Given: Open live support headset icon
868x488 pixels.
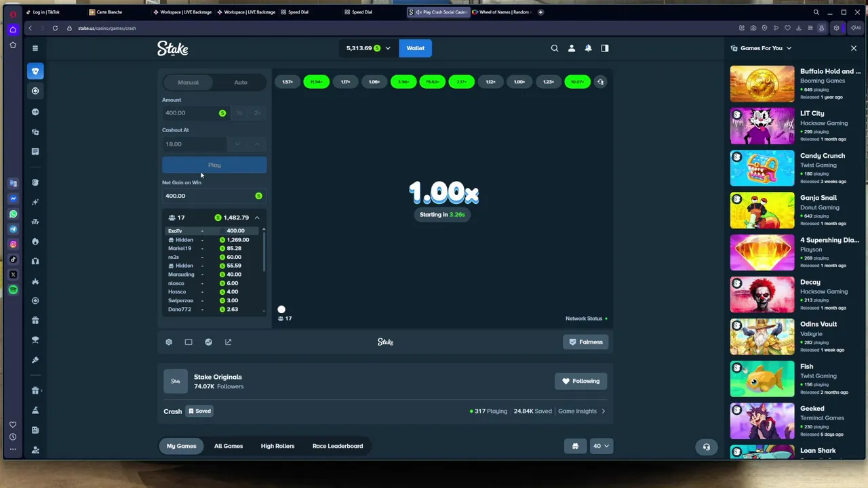Looking at the screenshot, I should (x=706, y=447).
